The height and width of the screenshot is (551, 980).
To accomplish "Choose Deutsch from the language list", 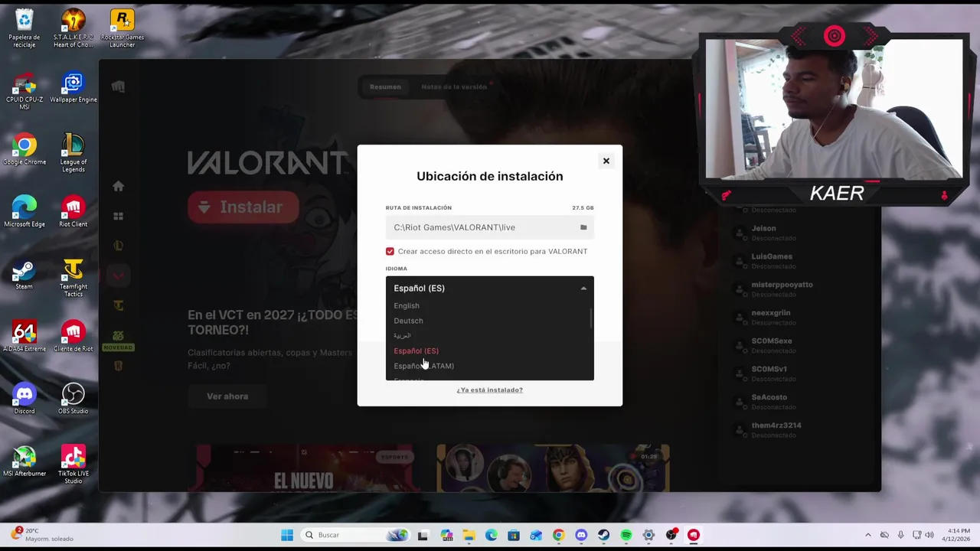I will 408,321.
